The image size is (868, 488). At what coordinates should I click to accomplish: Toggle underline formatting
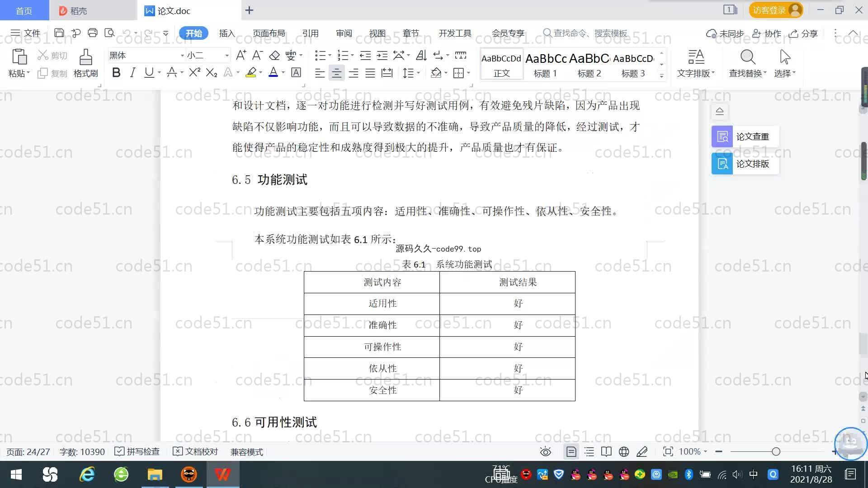tap(149, 72)
